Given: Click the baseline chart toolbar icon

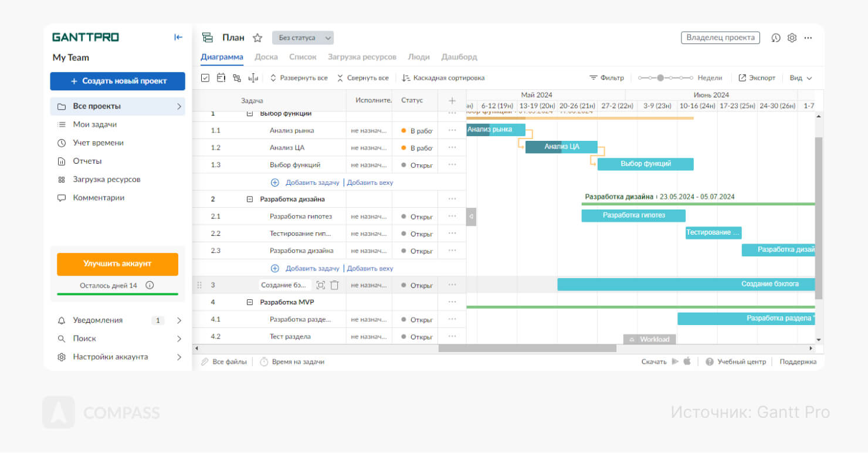Looking at the screenshot, I should [253, 78].
